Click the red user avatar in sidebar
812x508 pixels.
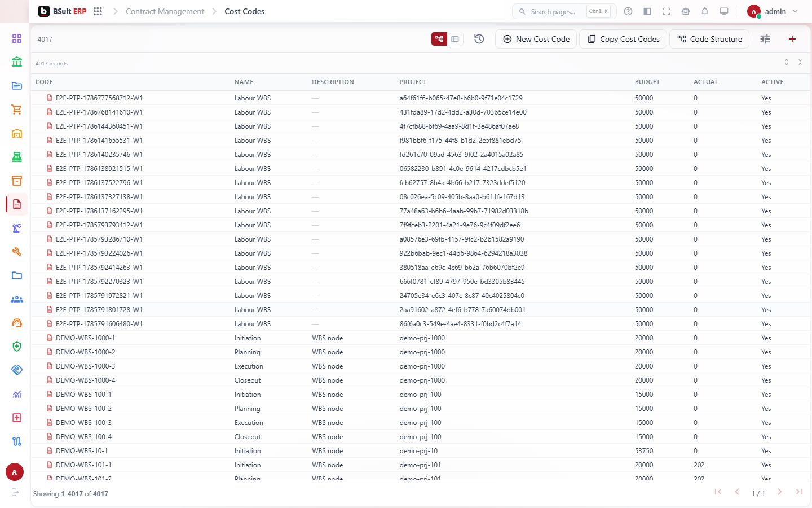[15, 472]
